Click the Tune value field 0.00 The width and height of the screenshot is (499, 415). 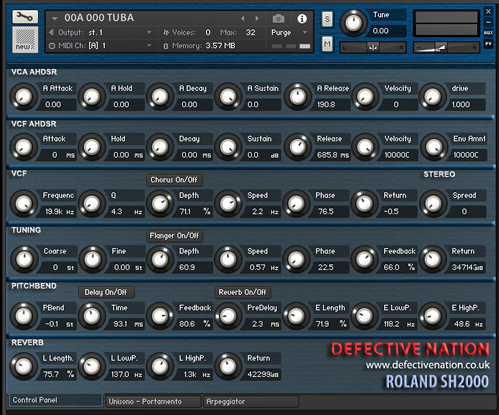(387, 31)
